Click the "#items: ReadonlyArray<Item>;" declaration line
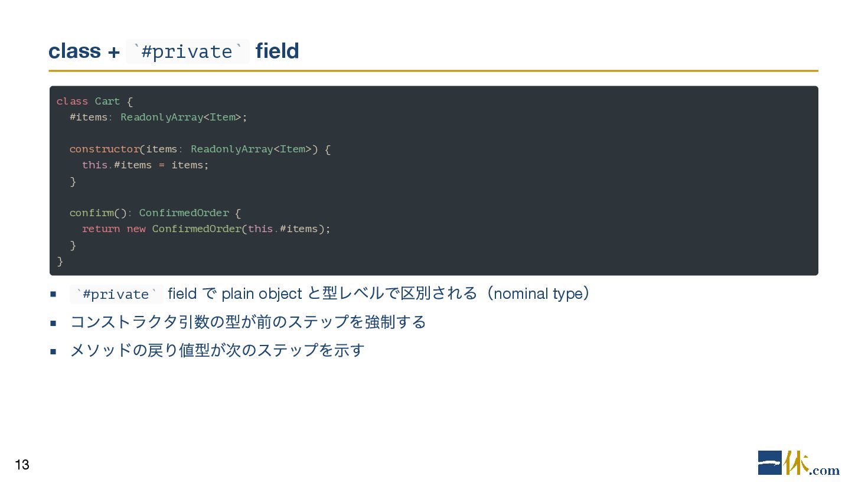The image size is (868, 489). pyautogui.click(x=158, y=118)
